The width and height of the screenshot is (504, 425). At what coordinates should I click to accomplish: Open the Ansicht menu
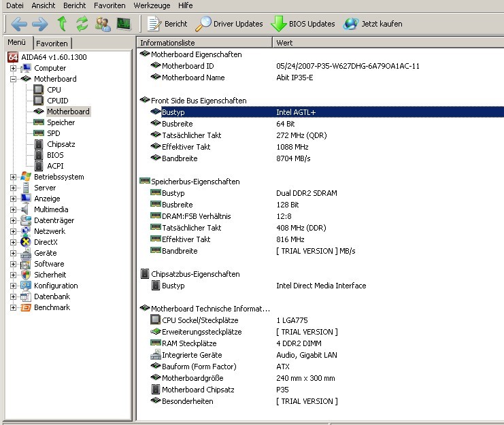[x=44, y=5]
